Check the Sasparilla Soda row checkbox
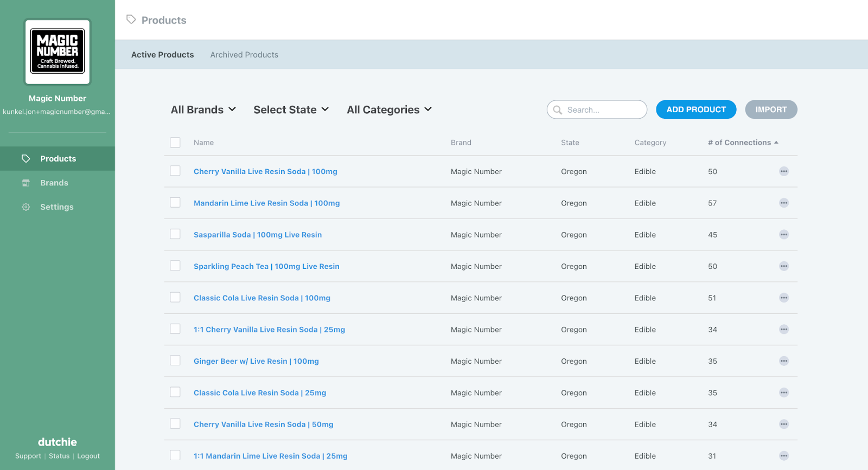Viewport: 868px width, 470px height. [x=175, y=234]
